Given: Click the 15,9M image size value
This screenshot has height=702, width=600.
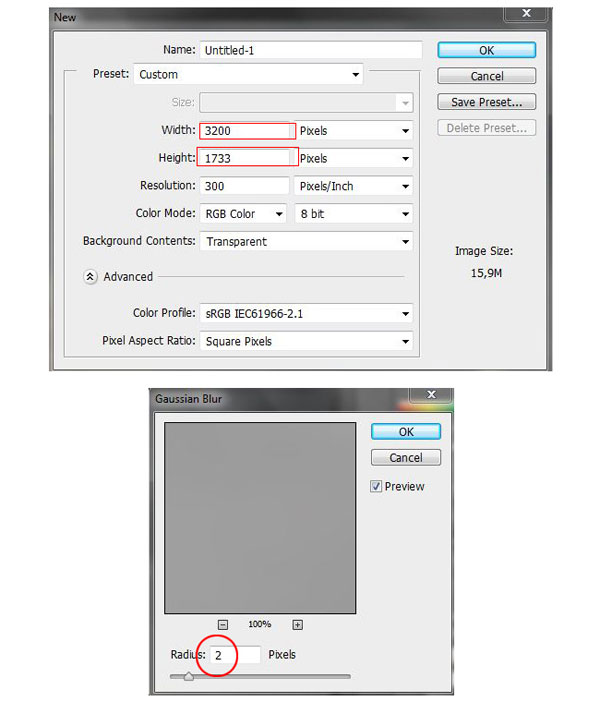Looking at the screenshot, I should (x=486, y=273).
